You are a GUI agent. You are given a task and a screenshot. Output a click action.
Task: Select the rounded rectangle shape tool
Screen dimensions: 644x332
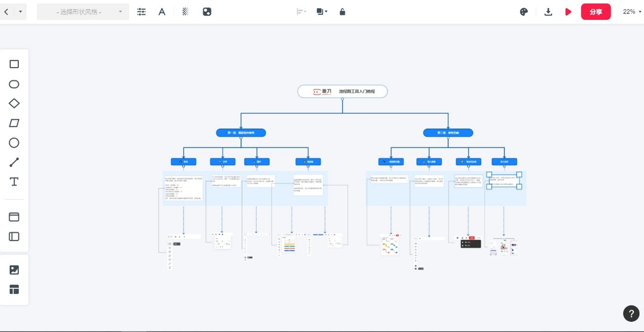click(14, 84)
